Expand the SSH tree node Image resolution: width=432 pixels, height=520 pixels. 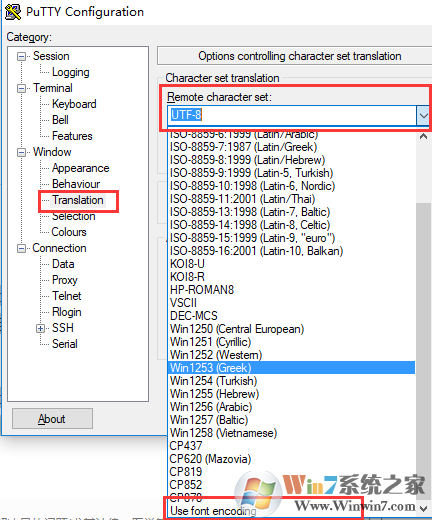pyautogui.click(x=40, y=328)
